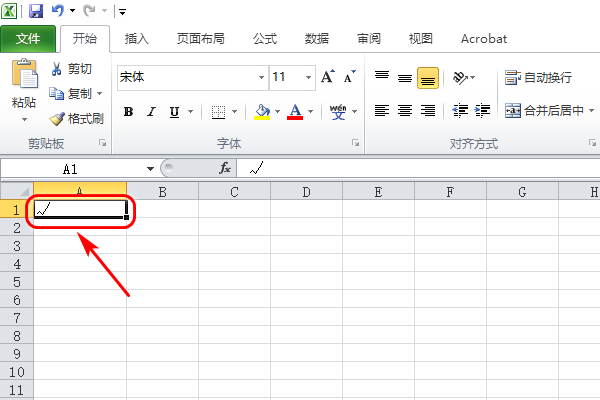Click the wén phonetic guide icon
This screenshot has height=400, width=600.
pyautogui.click(x=338, y=112)
